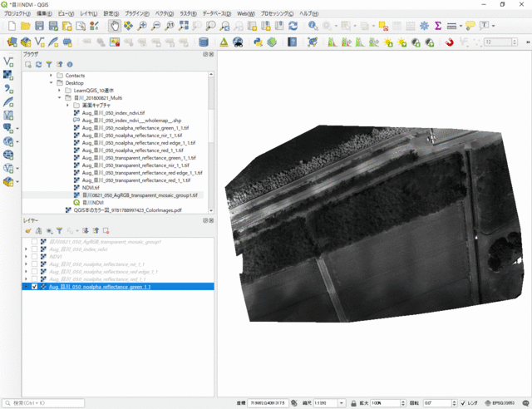
Task: Click Add Vector Layer in side toolbar
Action: pos(8,62)
